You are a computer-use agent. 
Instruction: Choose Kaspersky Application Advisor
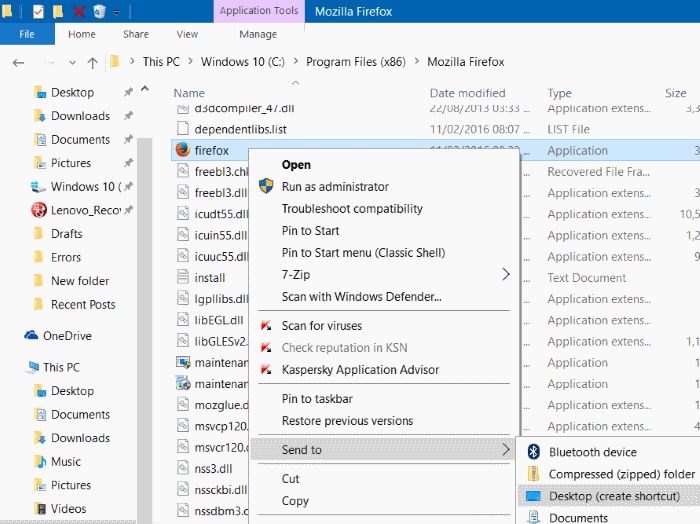360,370
